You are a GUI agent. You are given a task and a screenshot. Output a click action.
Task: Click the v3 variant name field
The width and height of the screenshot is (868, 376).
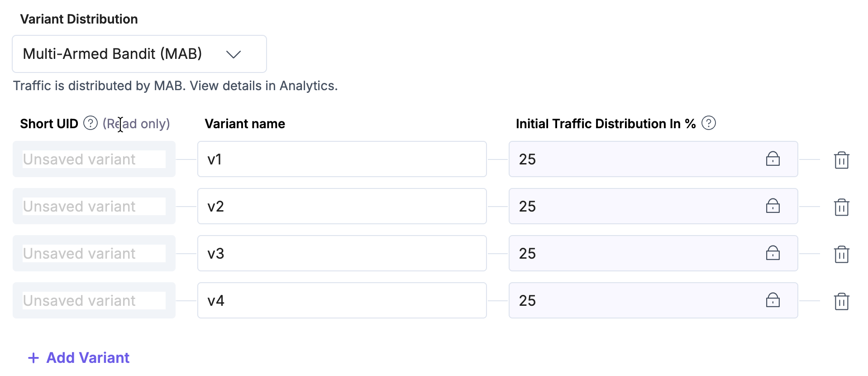pos(342,253)
